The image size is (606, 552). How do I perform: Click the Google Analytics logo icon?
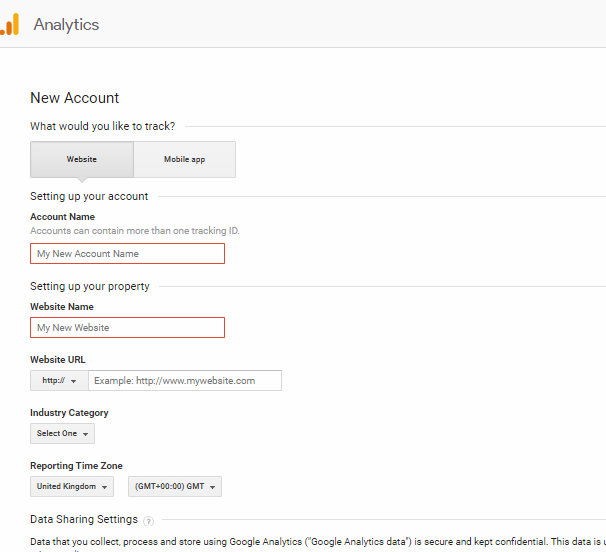pyautogui.click(x=9, y=24)
